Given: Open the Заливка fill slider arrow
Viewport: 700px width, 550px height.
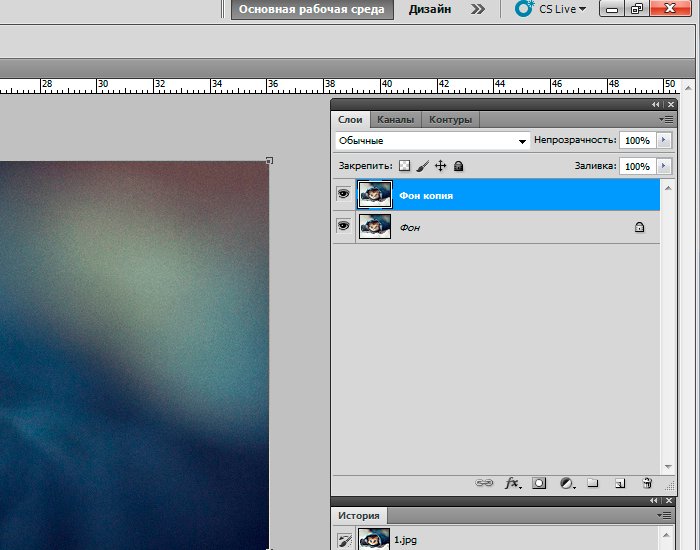Looking at the screenshot, I should point(664,166).
